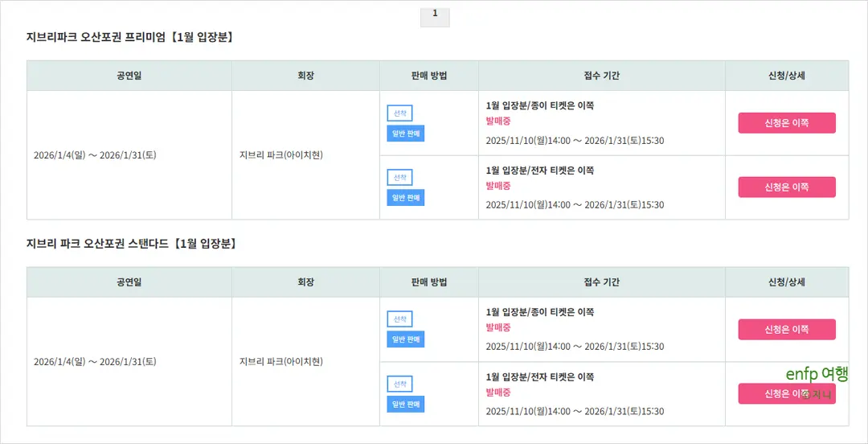Click the 일반 판매 badge in Standard paper ticket row
Screen dimensions: 868x444
(x=406, y=339)
